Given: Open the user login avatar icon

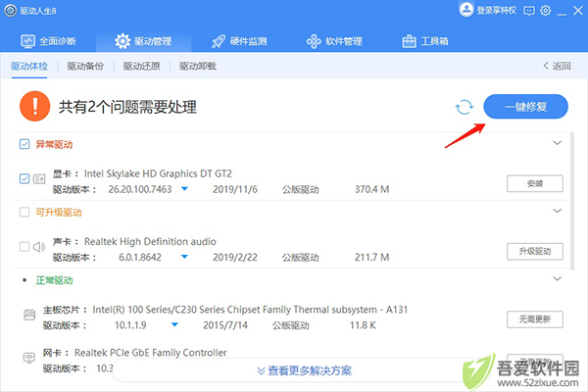Looking at the screenshot, I should 466,10.
